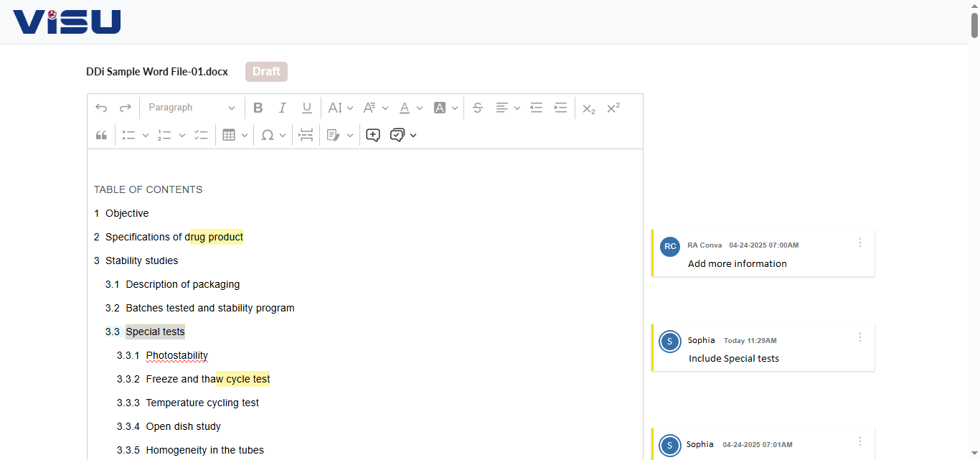Apply superscript formatting

click(613, 108)
